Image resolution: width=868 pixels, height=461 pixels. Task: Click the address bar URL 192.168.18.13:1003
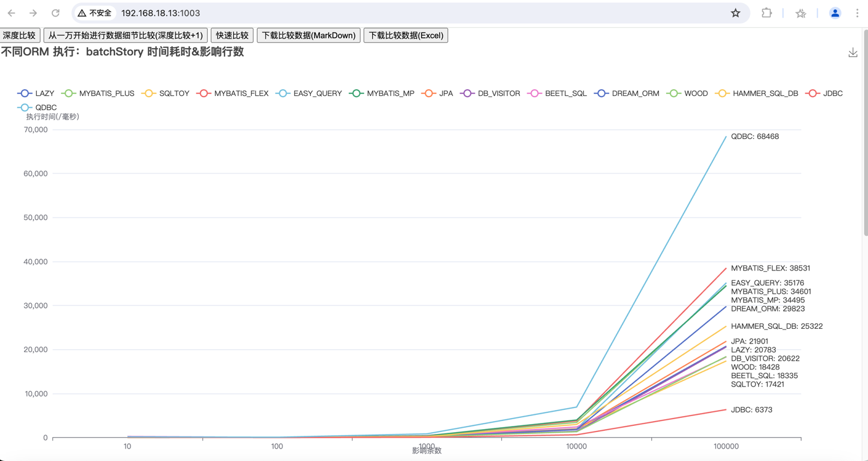pos(161,13)
